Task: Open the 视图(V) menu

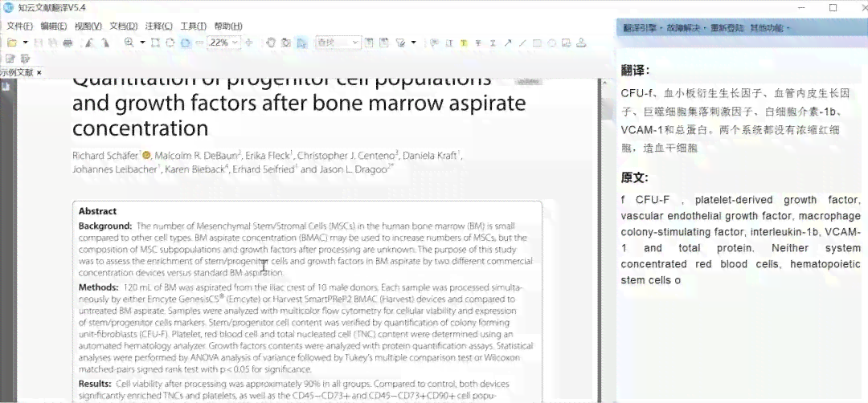Action: [88, 26]
